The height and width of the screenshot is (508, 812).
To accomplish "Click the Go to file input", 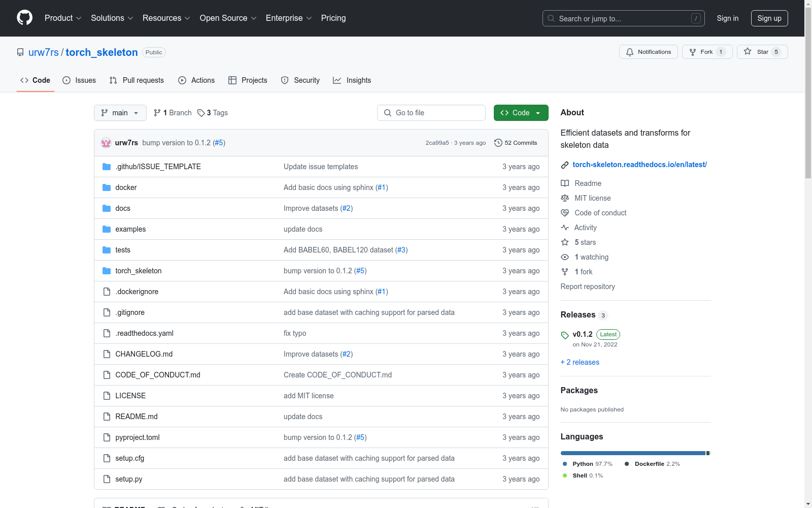I will click(431, 113).
